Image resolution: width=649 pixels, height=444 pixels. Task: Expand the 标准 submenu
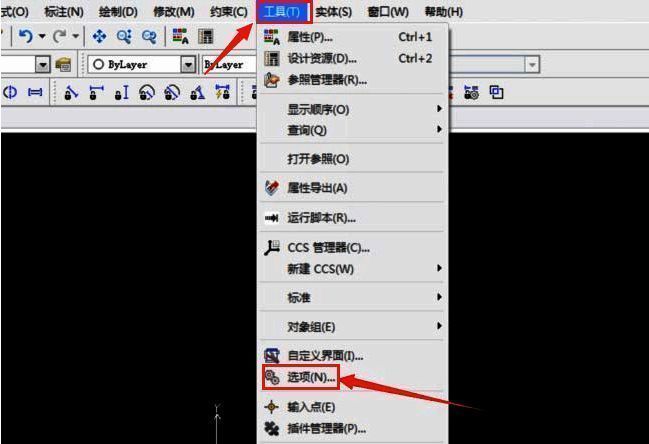coord(353,298)
